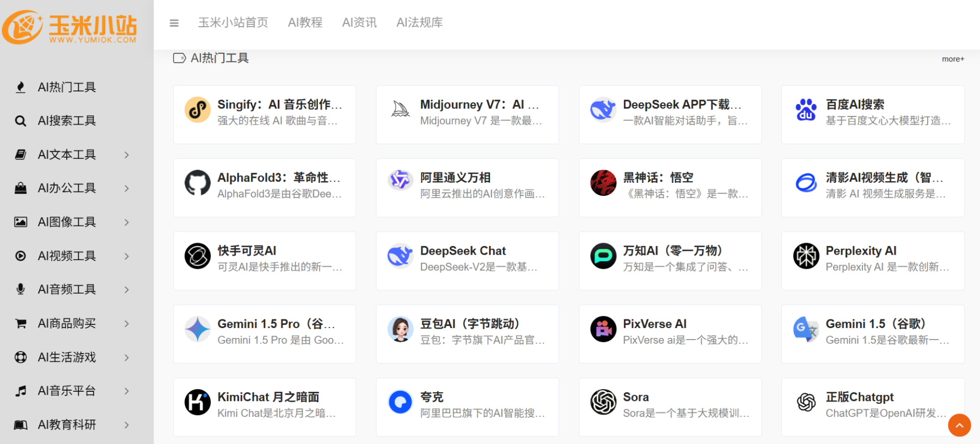This screenshot has height=444, width=980.
Task: Select AI音乐平台 sidebar label
Action: (x=66, y=391)
